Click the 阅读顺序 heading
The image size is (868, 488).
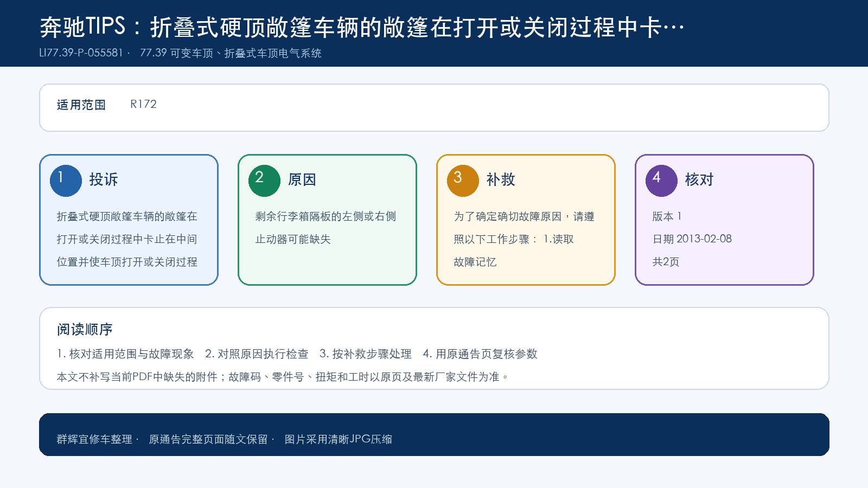[85, 329]
